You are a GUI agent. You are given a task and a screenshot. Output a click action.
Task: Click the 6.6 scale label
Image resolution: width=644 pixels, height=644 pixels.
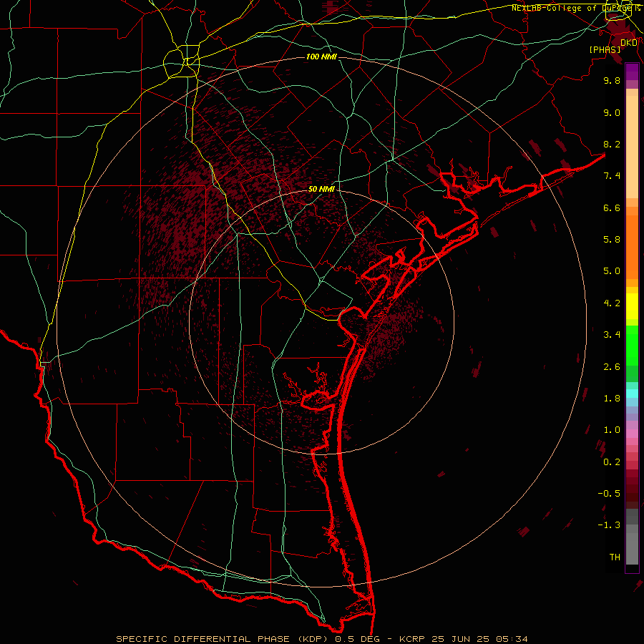point(612,208)
